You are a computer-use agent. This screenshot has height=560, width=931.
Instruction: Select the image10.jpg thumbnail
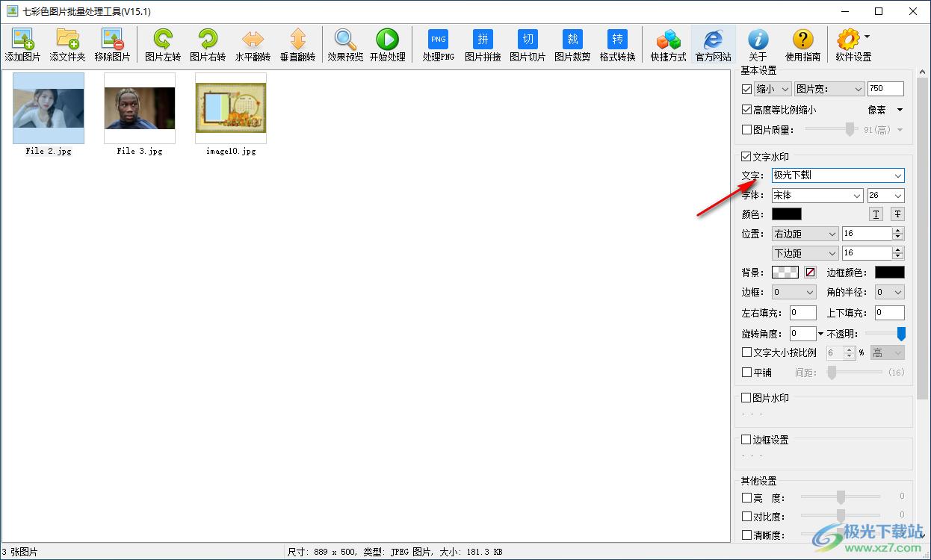(230, 108)
